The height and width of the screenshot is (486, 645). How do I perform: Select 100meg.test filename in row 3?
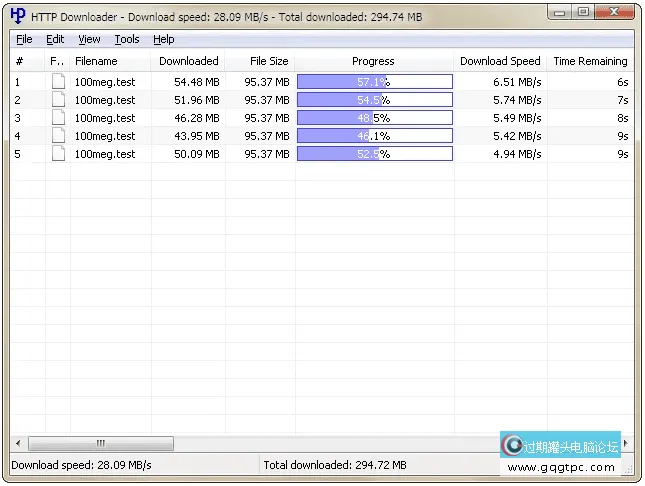pyautogui.click(x=105, y=118)
